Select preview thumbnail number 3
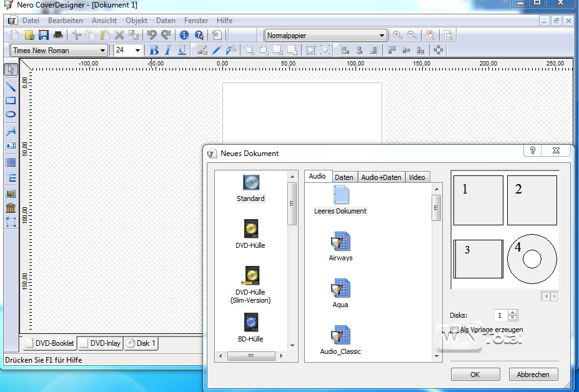The image size is (579, 392). (x=478, y=259)
